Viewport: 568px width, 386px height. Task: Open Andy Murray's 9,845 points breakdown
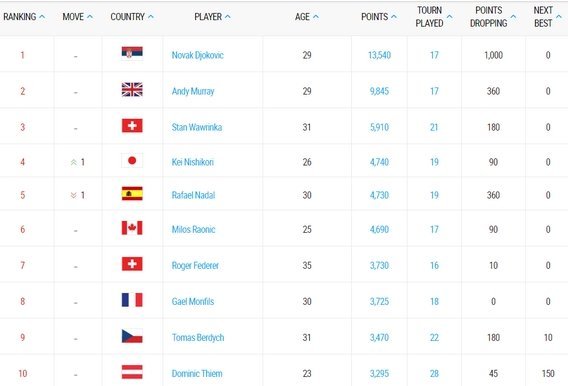pyautogui.click(x=379, y=91)
